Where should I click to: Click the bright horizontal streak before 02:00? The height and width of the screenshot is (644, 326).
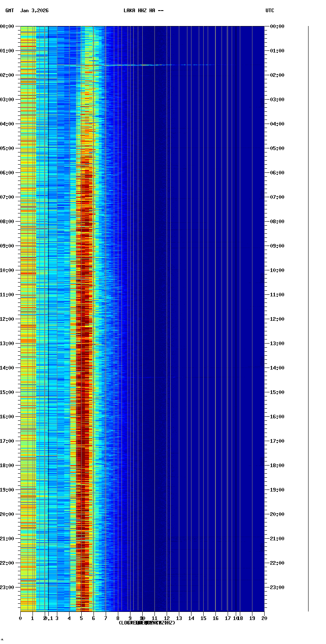tap(134, 65)
